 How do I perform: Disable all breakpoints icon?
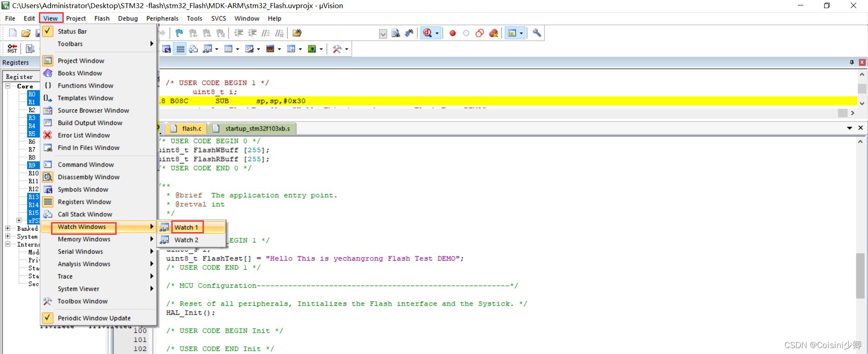(x=480, y=33)
